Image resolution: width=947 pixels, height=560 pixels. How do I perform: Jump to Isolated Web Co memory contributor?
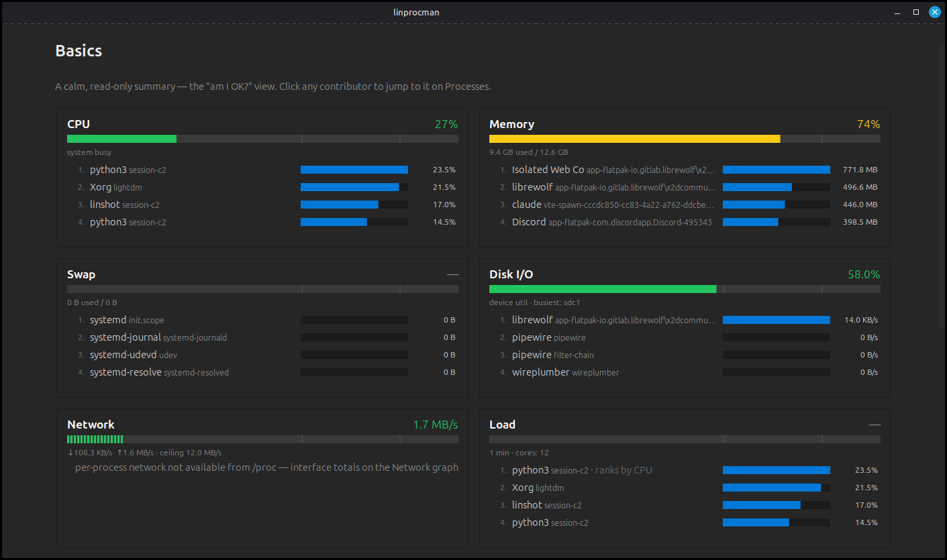point(685,170)
